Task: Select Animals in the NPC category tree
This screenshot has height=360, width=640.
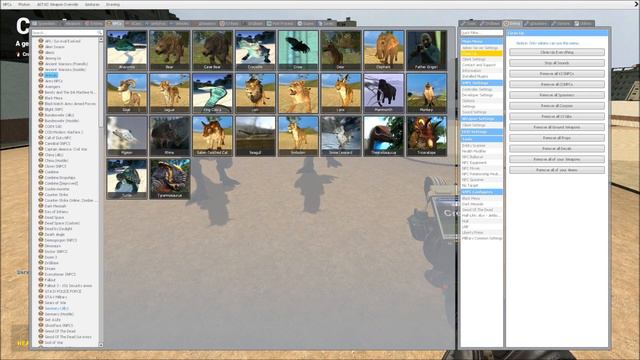Action: click(51, 75)
